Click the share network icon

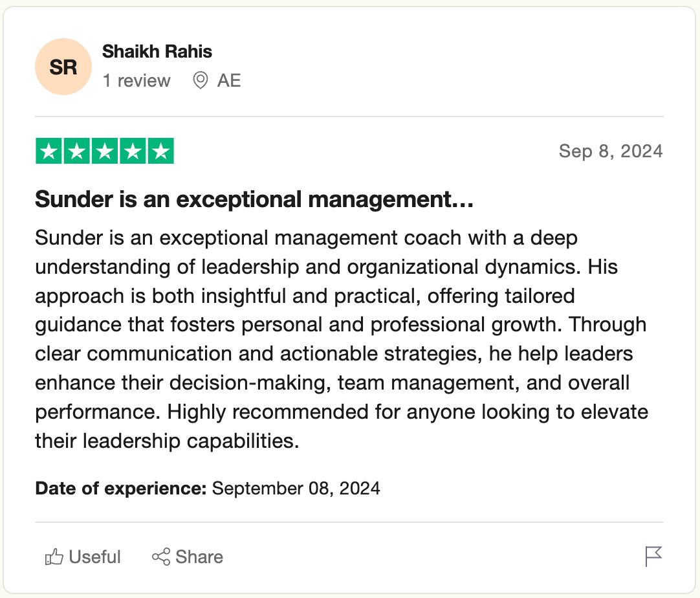pos(161,557)
